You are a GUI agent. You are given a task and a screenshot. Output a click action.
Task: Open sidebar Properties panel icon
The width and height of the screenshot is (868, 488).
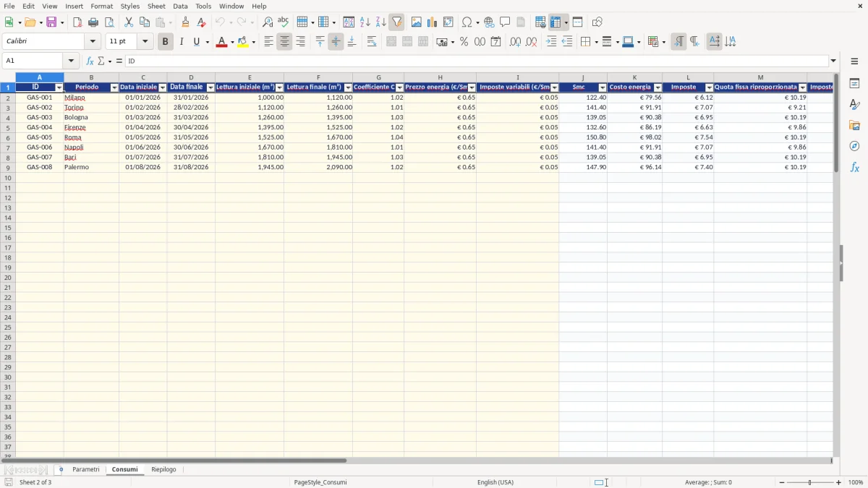[x=854, y=83]
